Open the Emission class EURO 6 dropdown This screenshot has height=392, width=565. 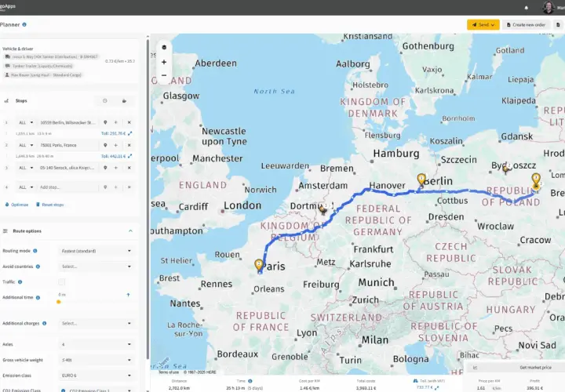97,376
